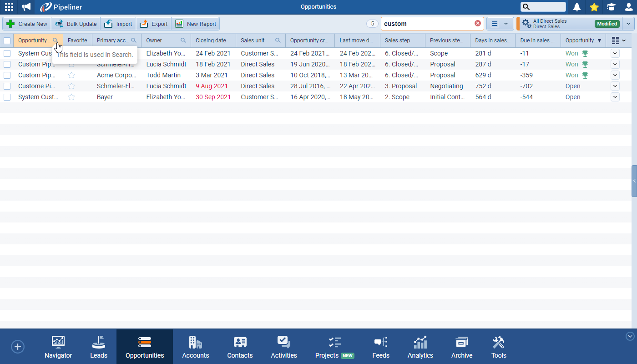The height and width of the screenshot is (364, 637).
Task: Check the checkbox on the Bayer row
Action: point(7,96)
